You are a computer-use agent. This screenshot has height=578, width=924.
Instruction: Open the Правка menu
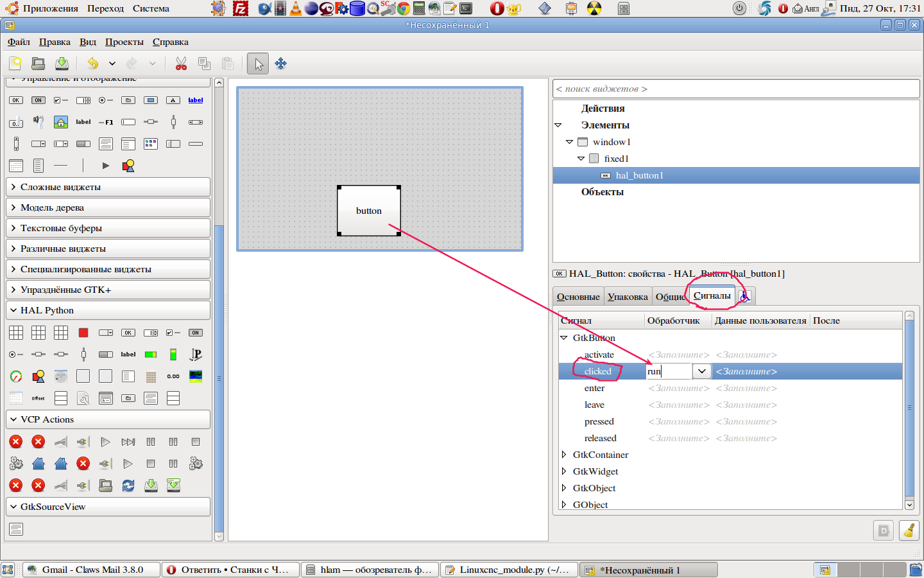coord(55,42)
